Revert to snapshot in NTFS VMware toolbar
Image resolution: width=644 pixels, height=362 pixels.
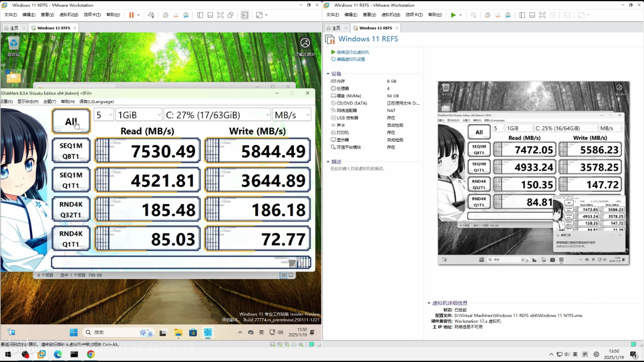point(176,15)
